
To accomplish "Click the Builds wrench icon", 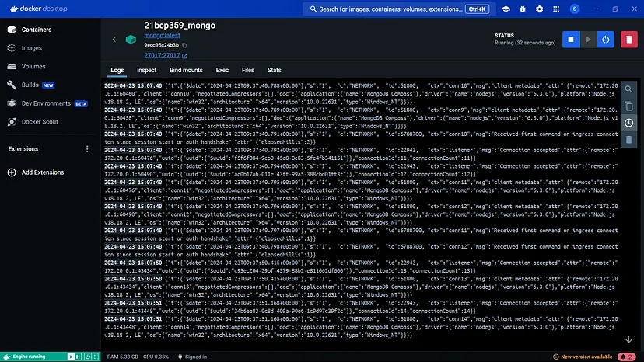I will click(12, 85).
